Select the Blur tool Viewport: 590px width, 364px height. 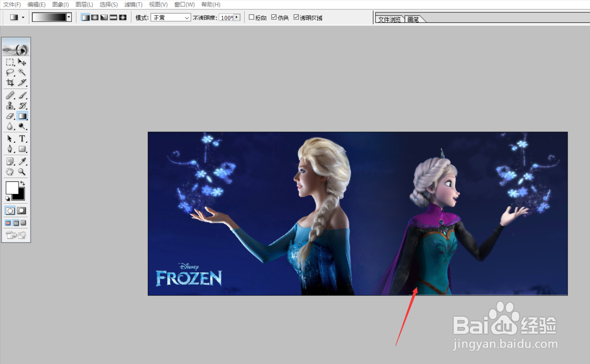[10, 127]
